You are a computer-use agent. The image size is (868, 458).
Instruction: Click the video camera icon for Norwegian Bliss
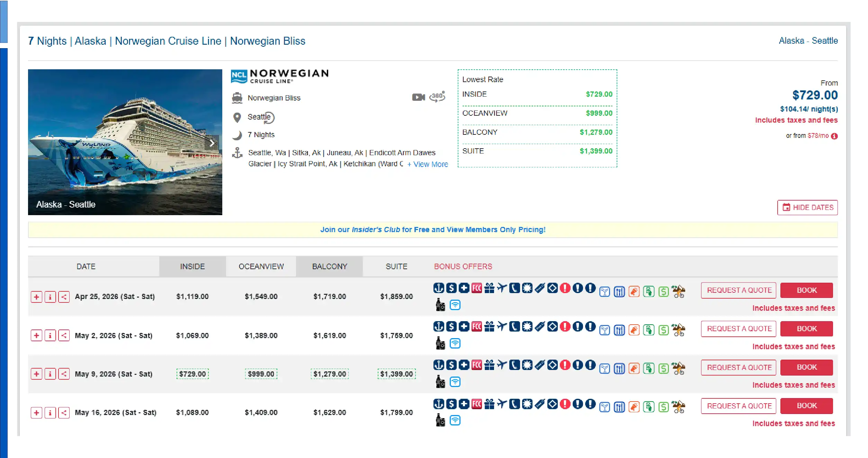point(418,97)
